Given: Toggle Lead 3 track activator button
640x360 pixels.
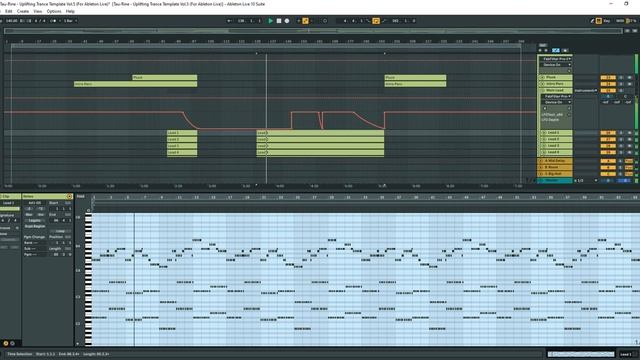Looking at the screenshot, I should tap(608, 146).
